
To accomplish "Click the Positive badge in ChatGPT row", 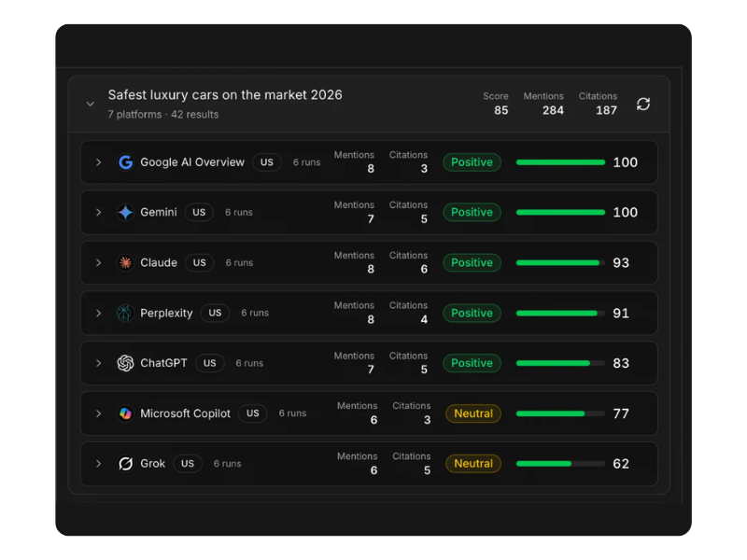I will tap(472, 363).
